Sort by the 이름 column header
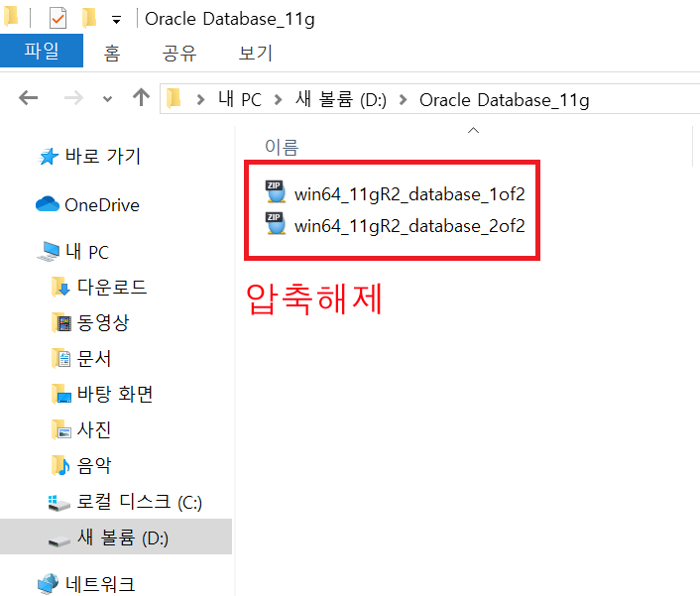Viewport: 700px width, 596px height. click(282, 147)
